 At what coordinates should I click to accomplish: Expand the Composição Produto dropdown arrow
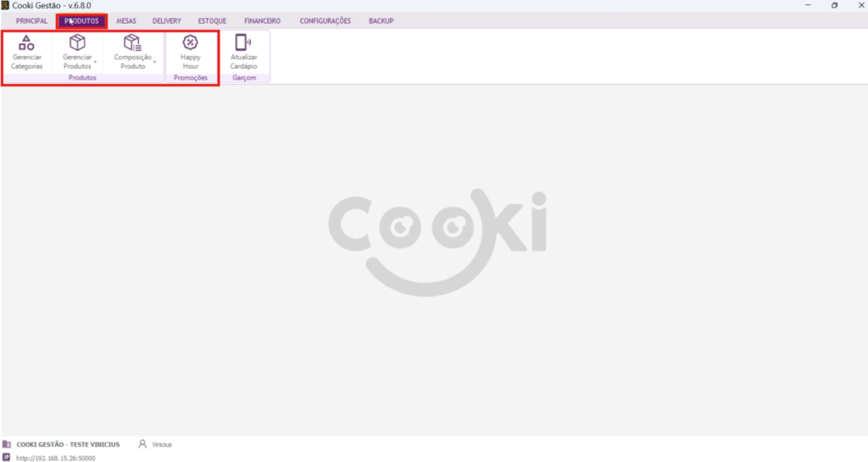pos(154,62)
